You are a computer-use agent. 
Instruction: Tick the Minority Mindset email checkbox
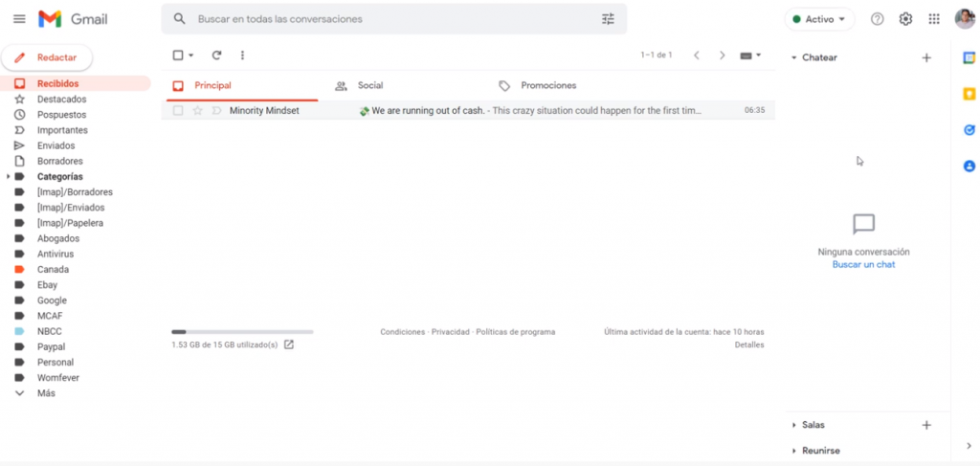click(x=178, y=111)
